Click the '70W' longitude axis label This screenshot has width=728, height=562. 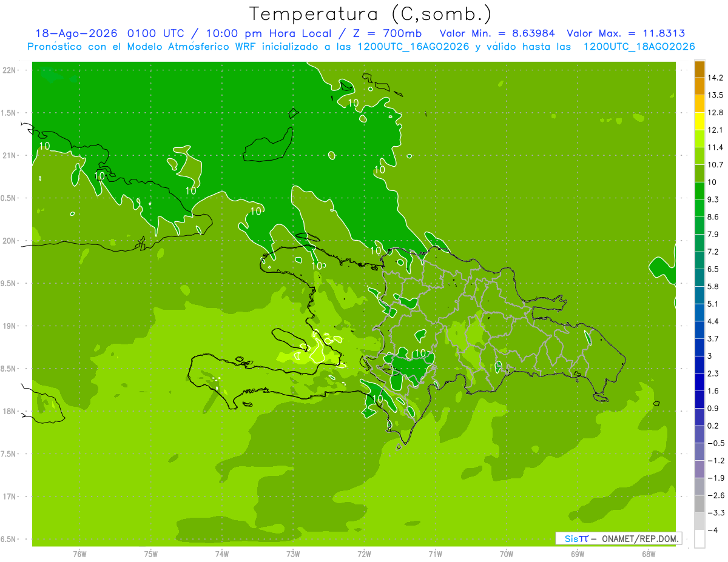507,554
